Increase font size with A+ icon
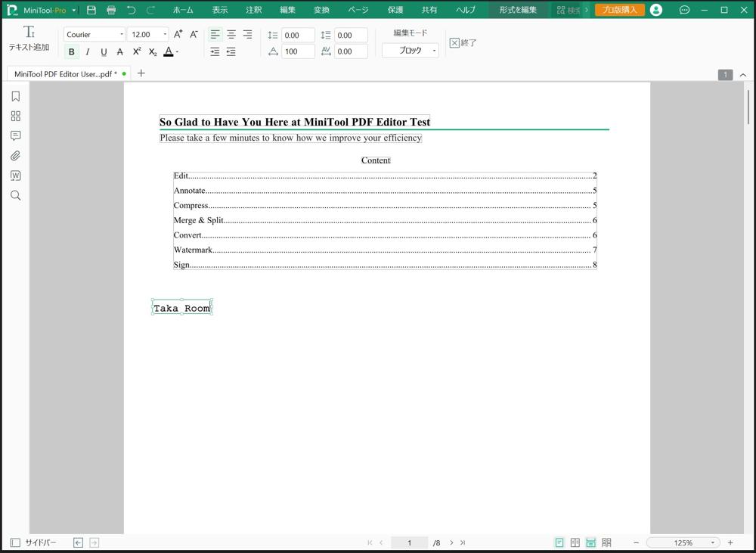 click(178, 34)
